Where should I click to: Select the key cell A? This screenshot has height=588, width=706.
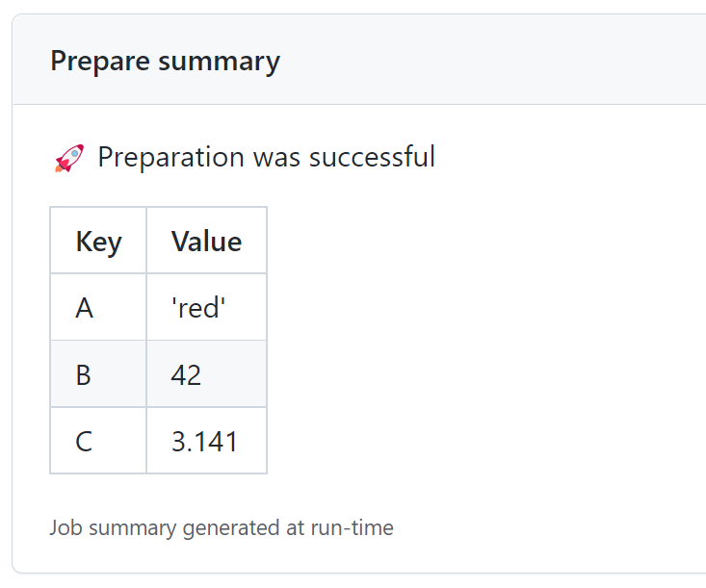click(x=98, y=307)
